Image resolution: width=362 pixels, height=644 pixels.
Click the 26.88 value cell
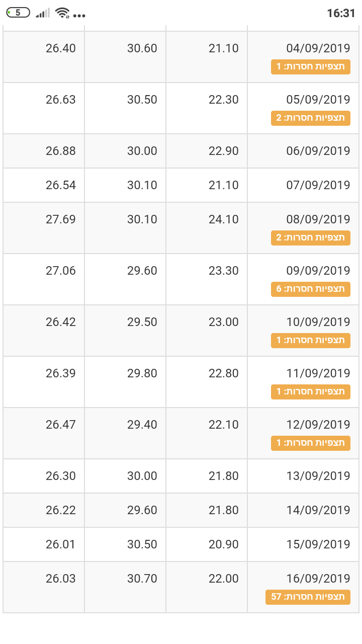(61, 151)
